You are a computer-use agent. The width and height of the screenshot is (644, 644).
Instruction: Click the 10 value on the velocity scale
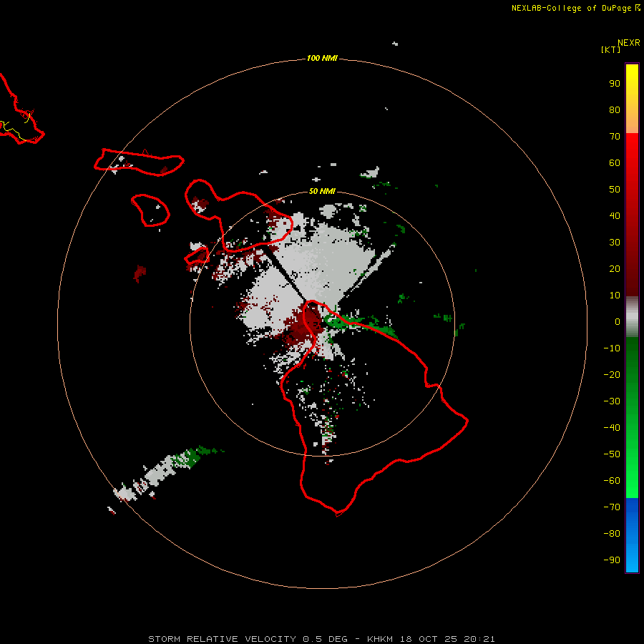615,296
